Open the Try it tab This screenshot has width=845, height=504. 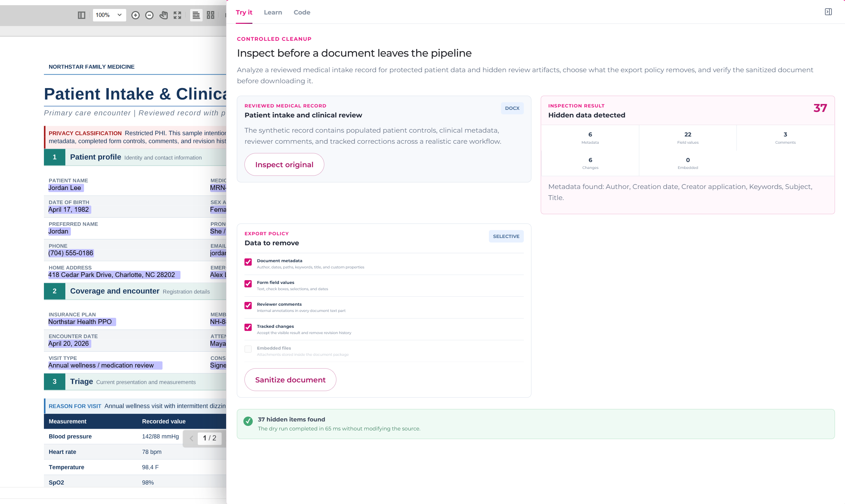pyautogui.click(x=244, y=12)
